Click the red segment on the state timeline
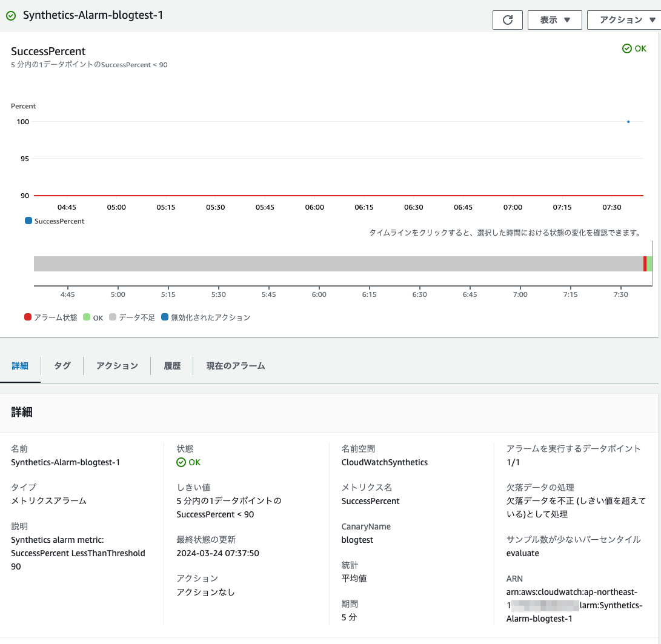The image size is (661, 644). (x=645, y=263)
